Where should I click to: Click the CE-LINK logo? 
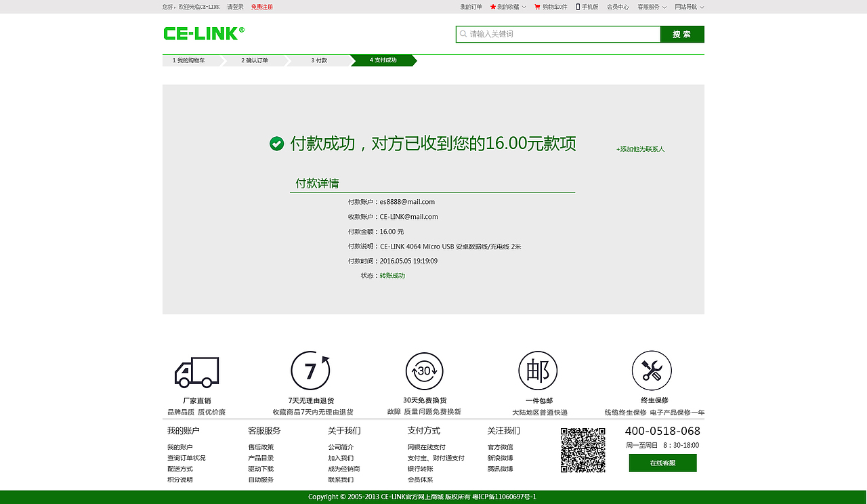click(204, 33)
